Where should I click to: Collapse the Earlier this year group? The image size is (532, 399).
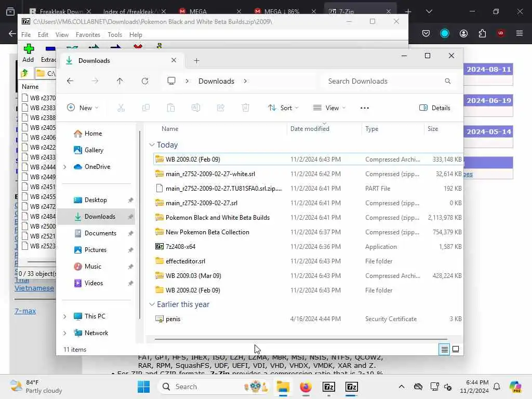152,304
